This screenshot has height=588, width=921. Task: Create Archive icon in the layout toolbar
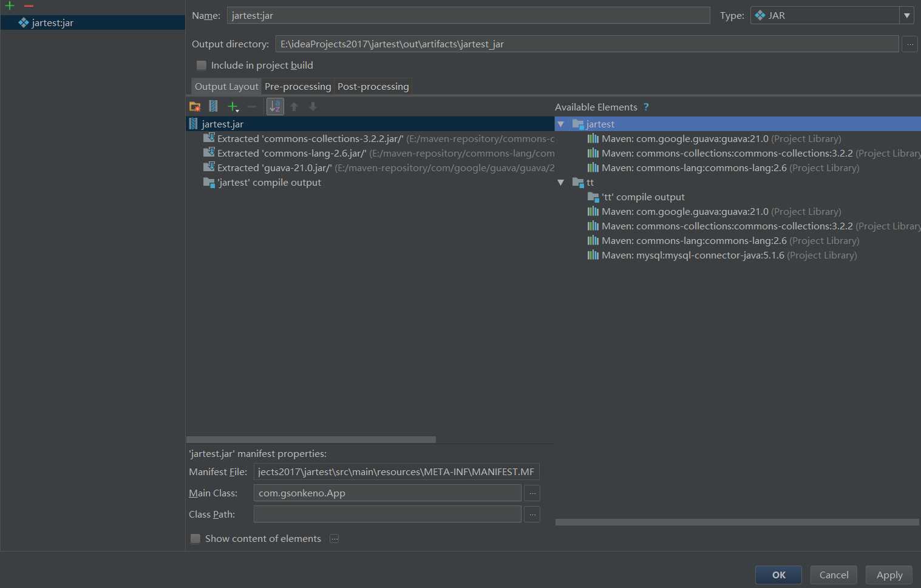[x=213, y=107]
